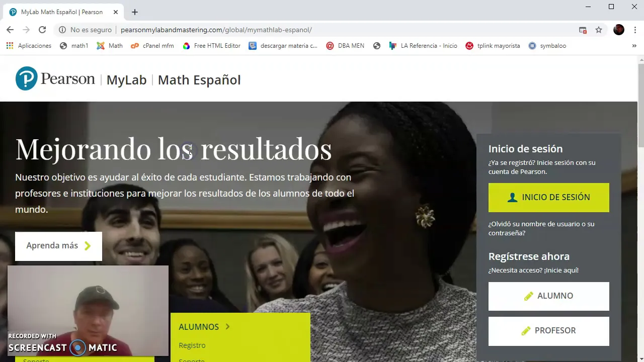Expand the ALUMNOS section heading
The image size is (644, 362).
[204, 327]
